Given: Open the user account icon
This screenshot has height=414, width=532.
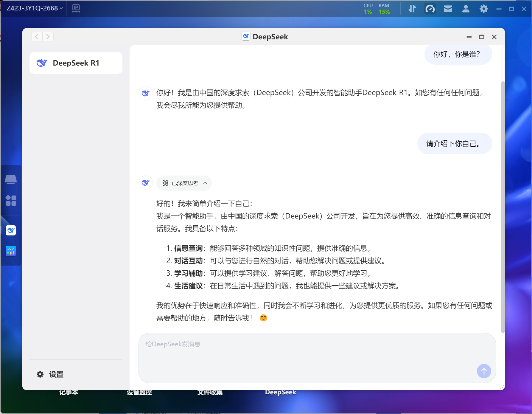Looking at the screenshot, I should coord(466,9).
